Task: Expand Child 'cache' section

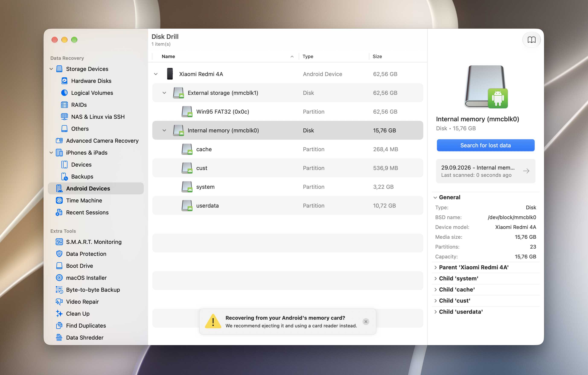Action: pyautogui.click(x=436, y=290)
